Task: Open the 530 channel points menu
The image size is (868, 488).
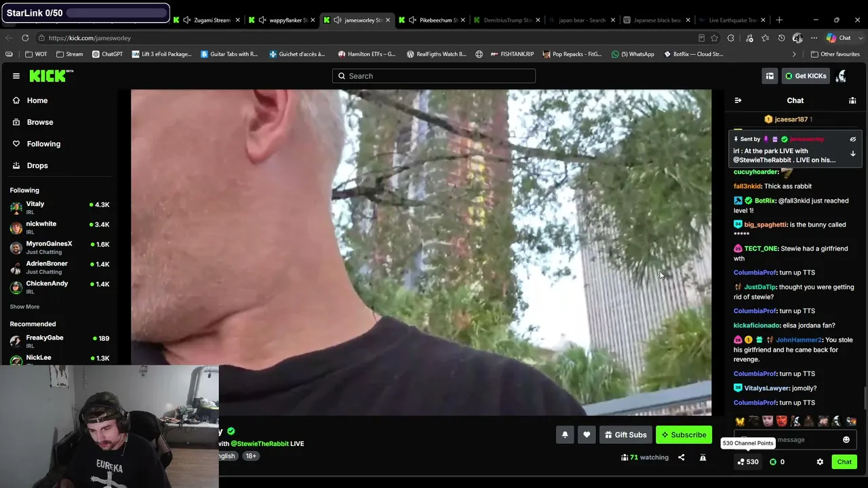Action: (748, 462)
